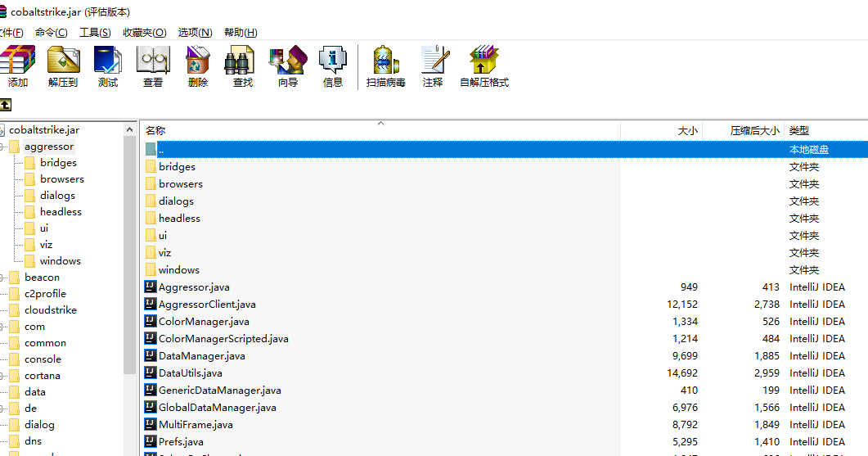The height and width of the screenshot is (456, 868).
Task: Select headless folder in left tree
Action: [61, 212]
